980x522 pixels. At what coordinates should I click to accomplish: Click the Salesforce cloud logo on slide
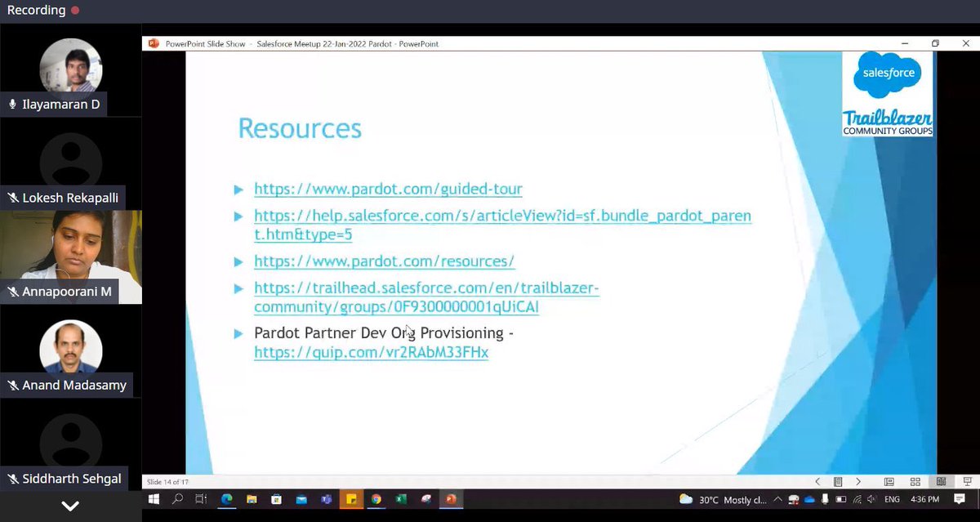[888, 75]
